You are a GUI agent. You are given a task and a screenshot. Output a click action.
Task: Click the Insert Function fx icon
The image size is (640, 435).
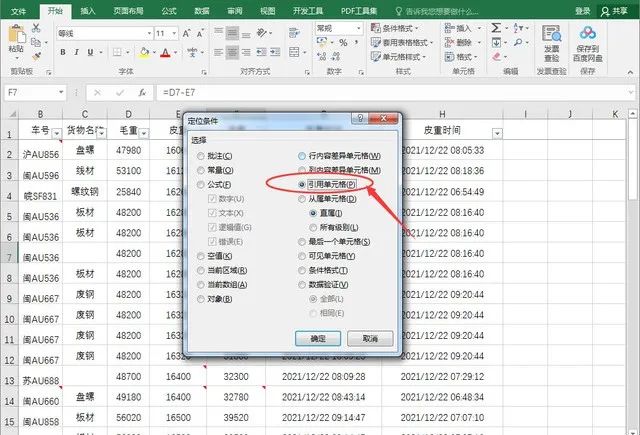tap(142, 93)
